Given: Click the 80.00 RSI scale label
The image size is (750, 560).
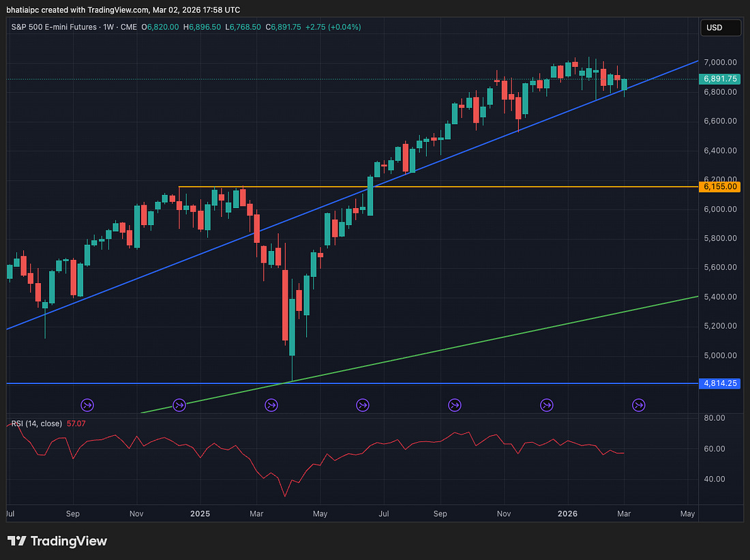Looking at the screenshot, I should 715,418.
